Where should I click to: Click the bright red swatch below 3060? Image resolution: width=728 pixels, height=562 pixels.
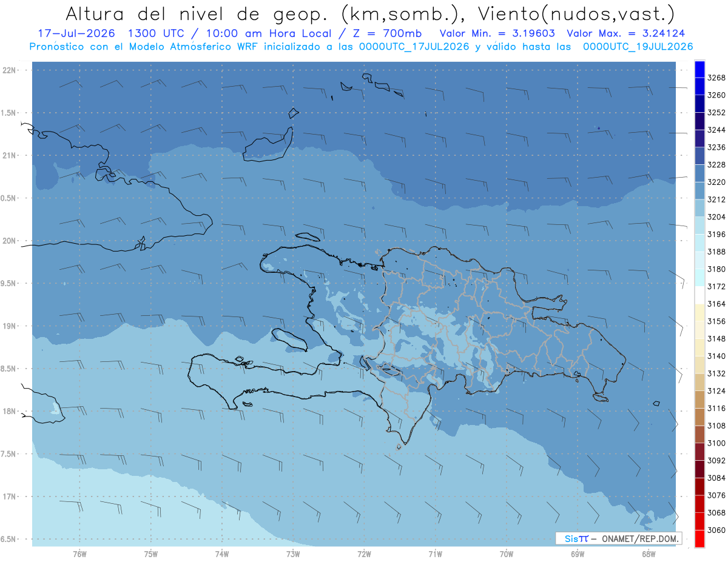[x=699, y=539]
